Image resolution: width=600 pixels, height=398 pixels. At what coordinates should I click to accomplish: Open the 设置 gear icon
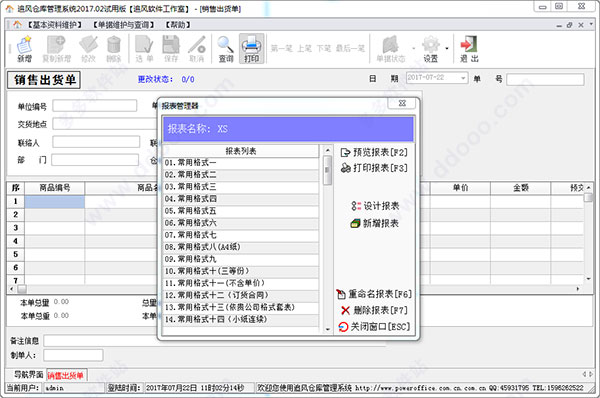coord(431,49)
